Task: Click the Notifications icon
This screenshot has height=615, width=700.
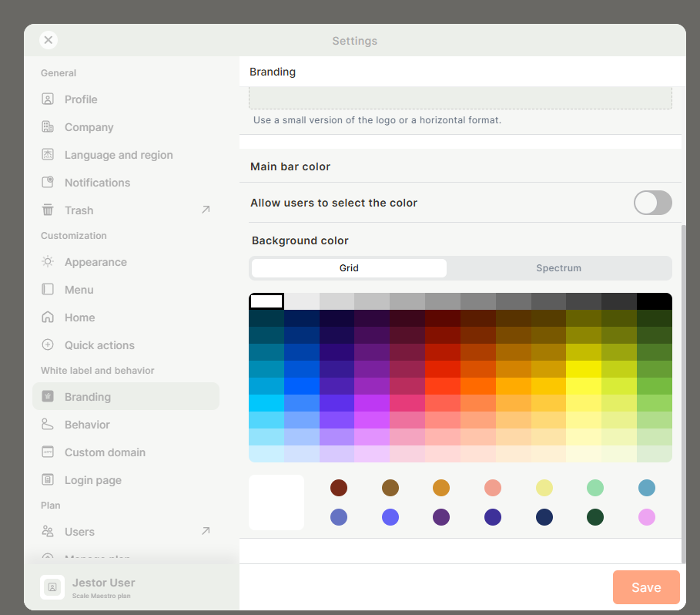Action: point(48,182)
